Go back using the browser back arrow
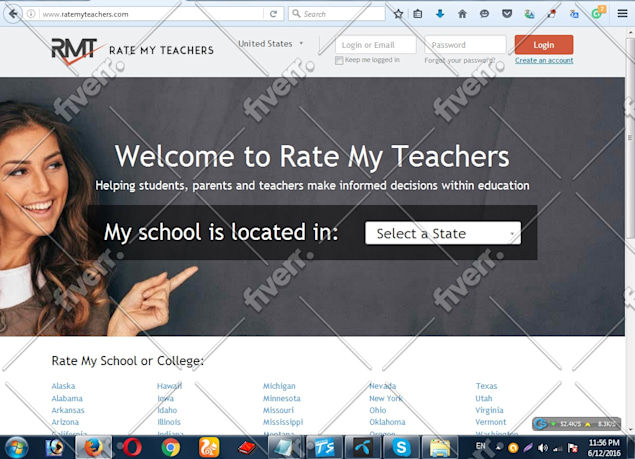Viewport: 635px width, 459px height. 13,14
